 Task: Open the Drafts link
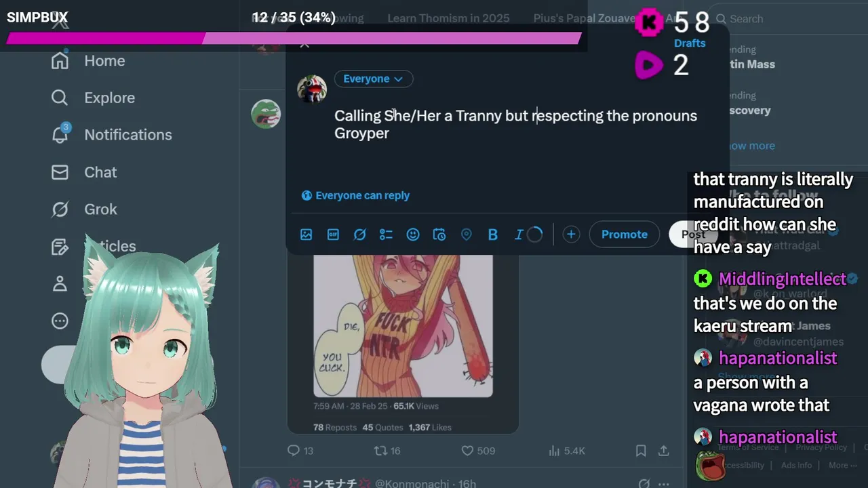tap(690, 43)
